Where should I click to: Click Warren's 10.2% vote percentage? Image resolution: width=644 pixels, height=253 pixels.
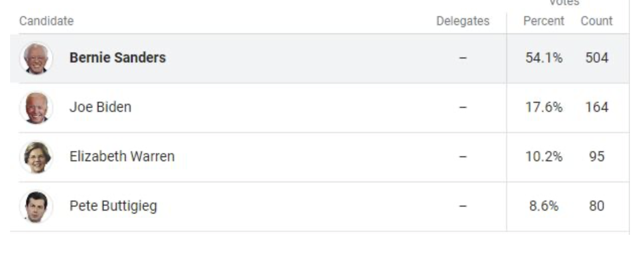point(544,157)
